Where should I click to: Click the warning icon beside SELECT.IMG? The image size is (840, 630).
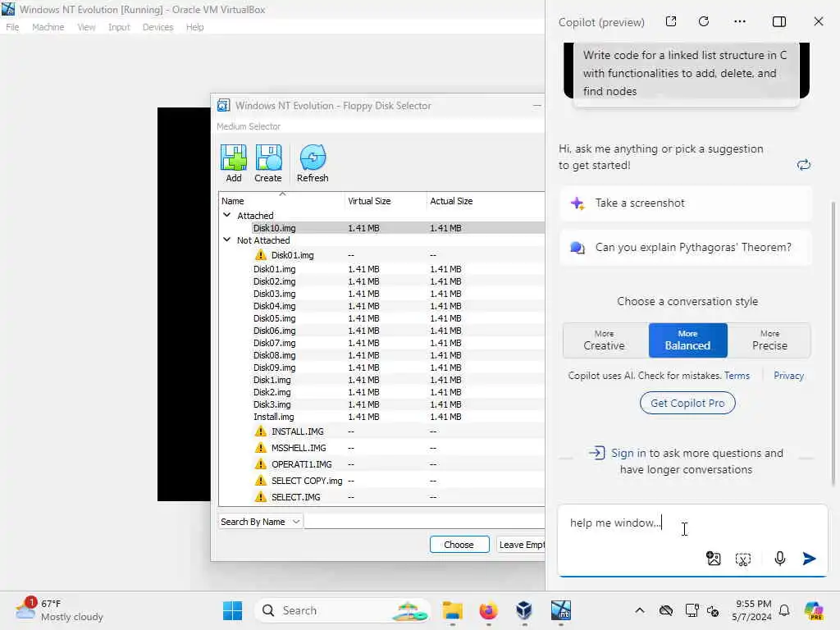coord(260,496)
